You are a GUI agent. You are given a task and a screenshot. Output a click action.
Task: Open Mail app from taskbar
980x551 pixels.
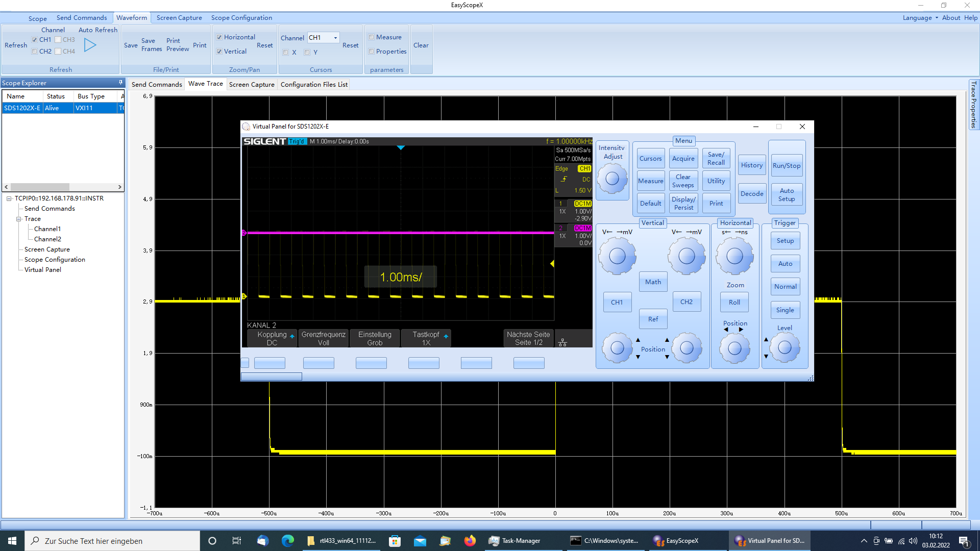tap(420, 541)
